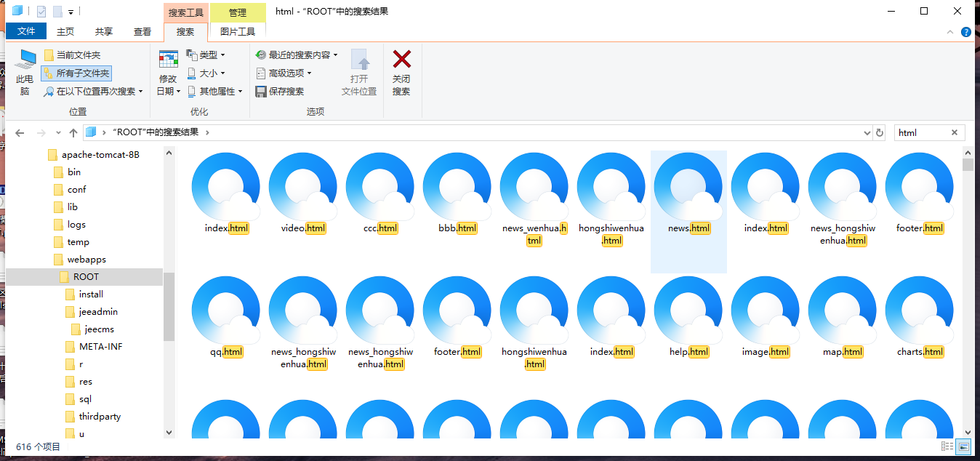Click Properties icon in quick access toolbar

click(x=41, y=11)
